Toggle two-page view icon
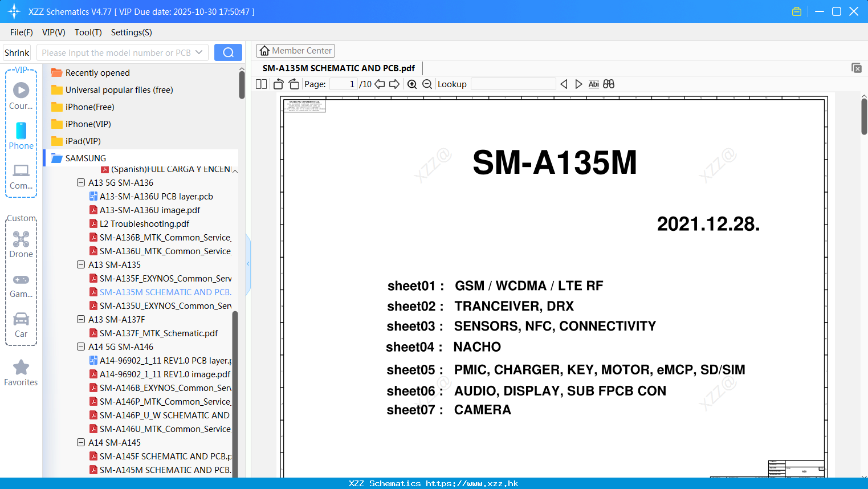868x489 pixels. click(262, 84)
